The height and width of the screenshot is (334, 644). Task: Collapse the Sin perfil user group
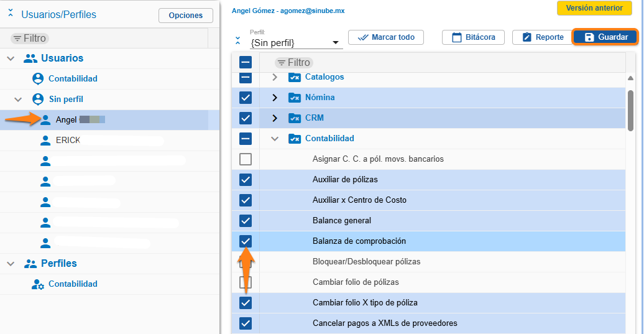click(x=18, y=100)
